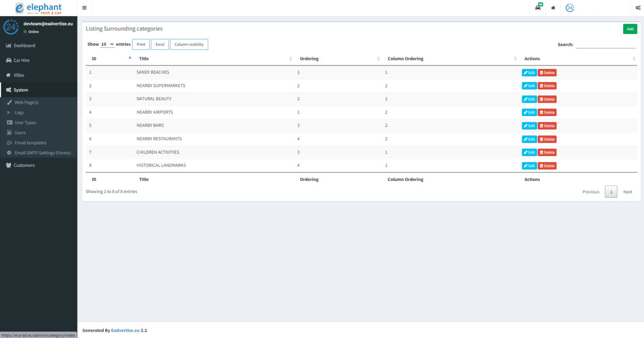Click the 24 clock user avatar in header
Viewport: 644px width, 338px height.
[570, 8]
